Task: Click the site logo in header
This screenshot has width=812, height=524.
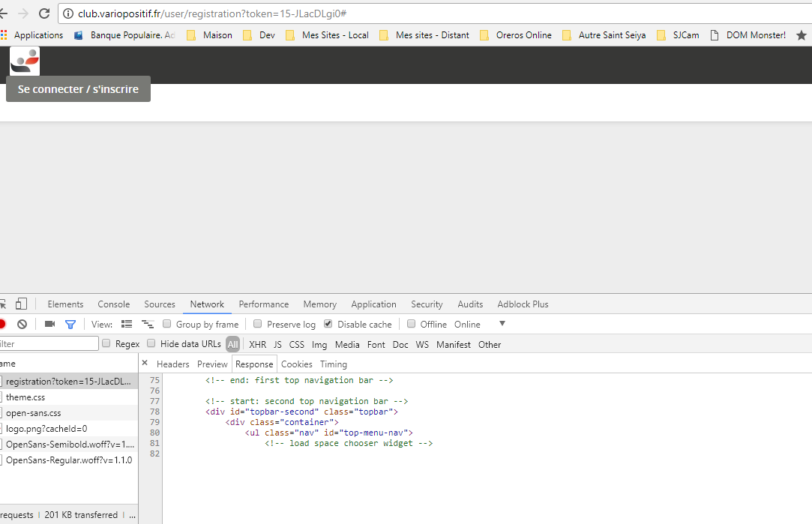Action: [25, 61]
